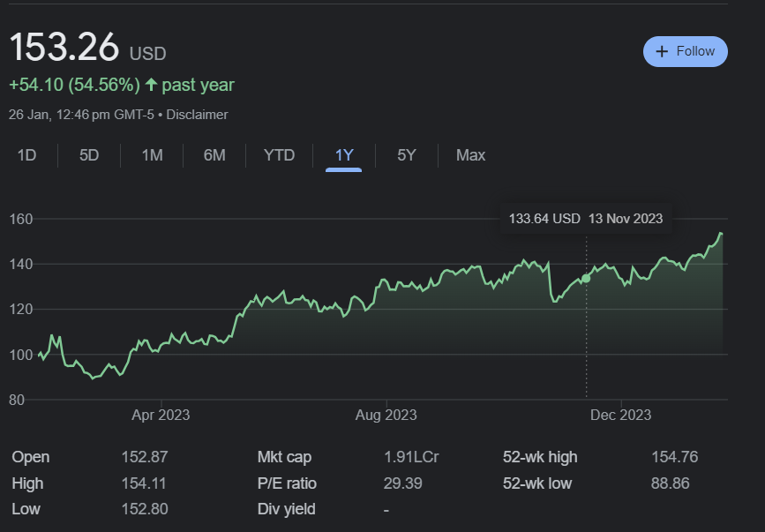
Task: Click the Mkt cap value 1.91LCr
Action: pos(412,457)
